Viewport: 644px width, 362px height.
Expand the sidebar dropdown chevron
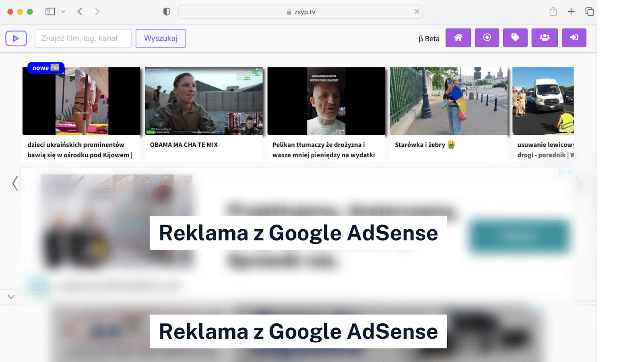point(63,12)
